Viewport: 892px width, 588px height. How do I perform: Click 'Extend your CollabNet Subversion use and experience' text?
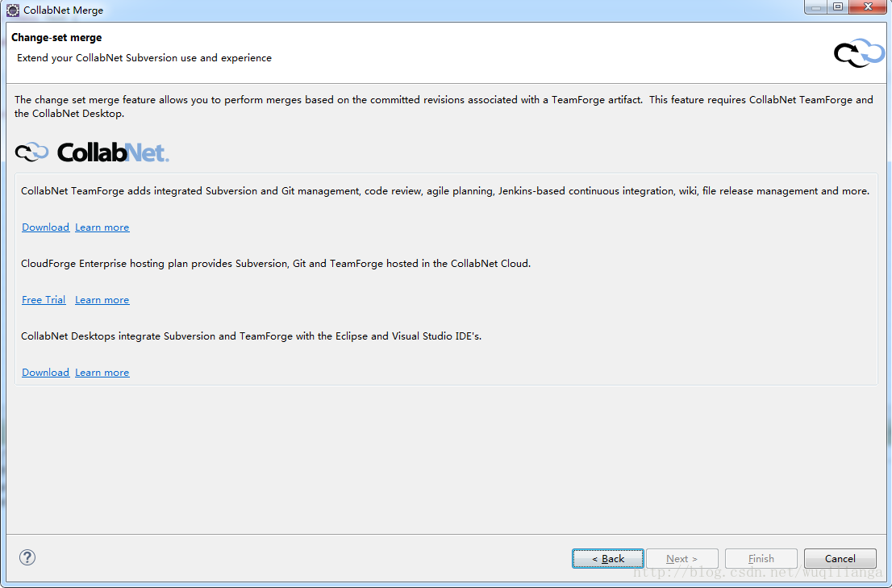pyautogui.click(x=144, y=58)
